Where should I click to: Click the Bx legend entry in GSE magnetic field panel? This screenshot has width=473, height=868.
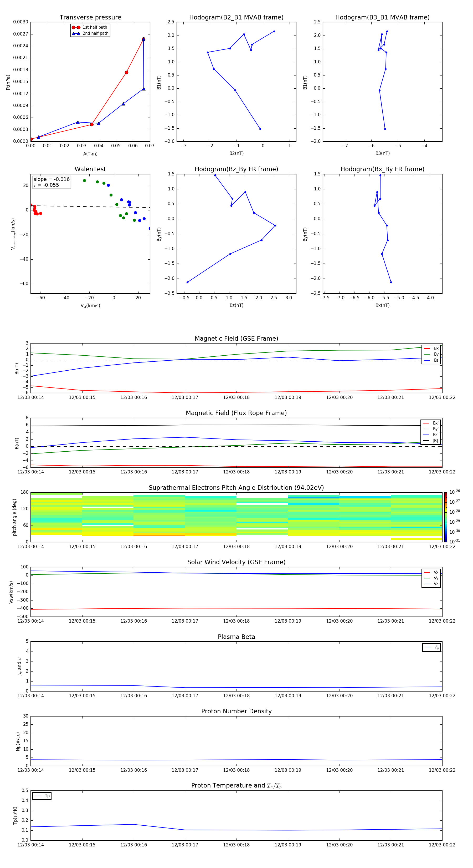(431, 349)
